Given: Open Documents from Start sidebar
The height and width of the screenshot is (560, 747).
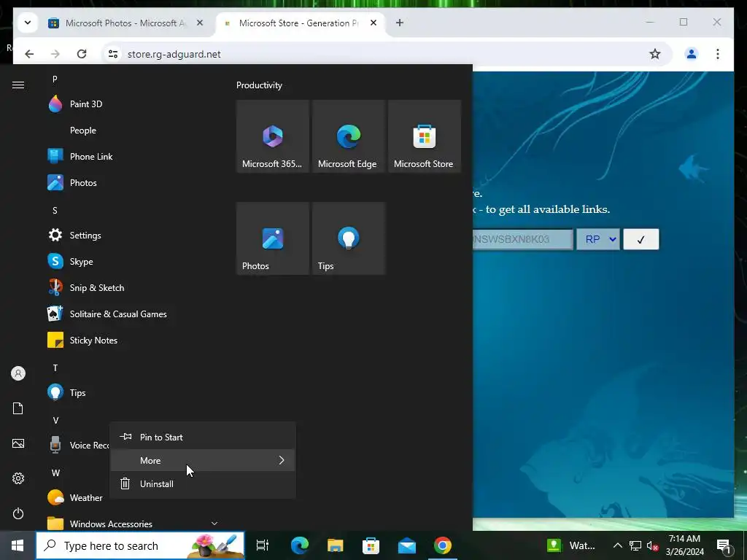Looking at the screenshot, I should click(18, 408).
